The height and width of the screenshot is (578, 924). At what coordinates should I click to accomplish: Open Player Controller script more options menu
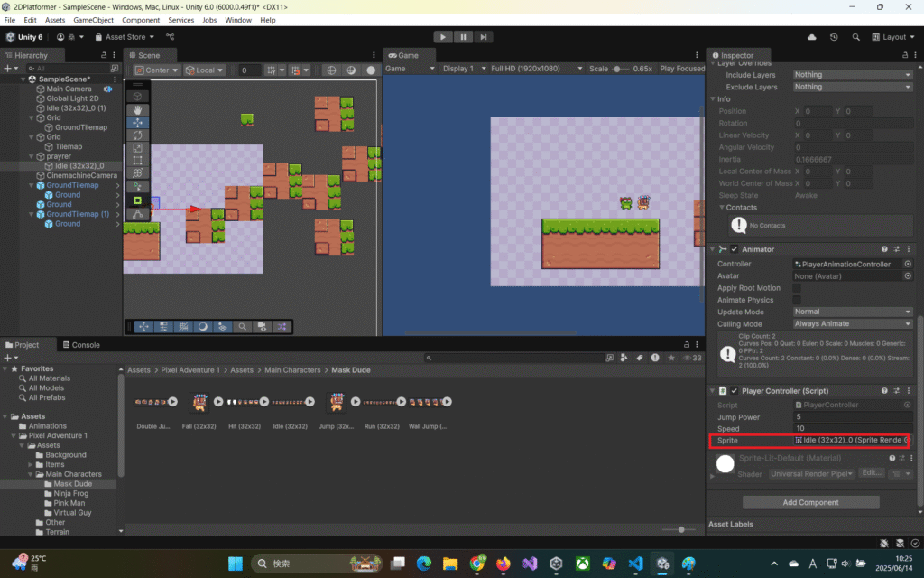909,390
